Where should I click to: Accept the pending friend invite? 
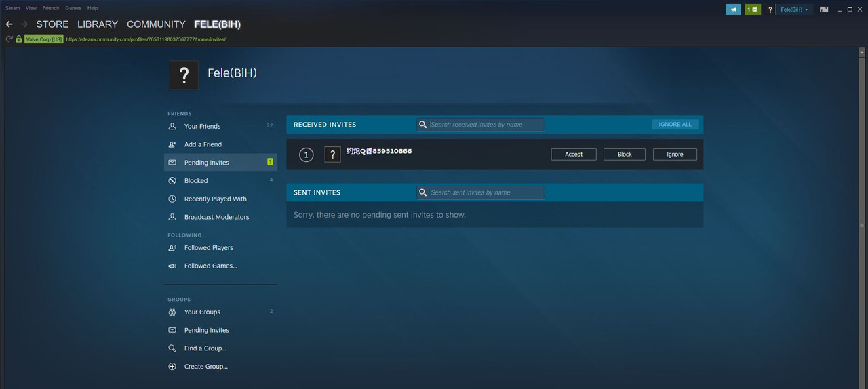point(574,155)
